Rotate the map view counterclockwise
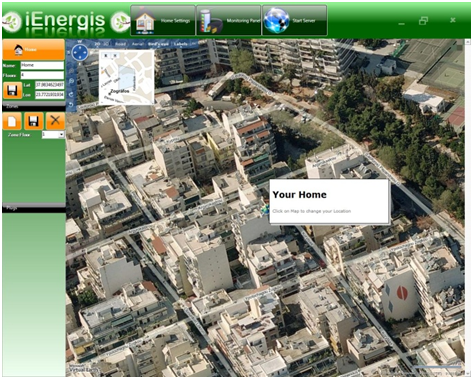 coord(71,105)
